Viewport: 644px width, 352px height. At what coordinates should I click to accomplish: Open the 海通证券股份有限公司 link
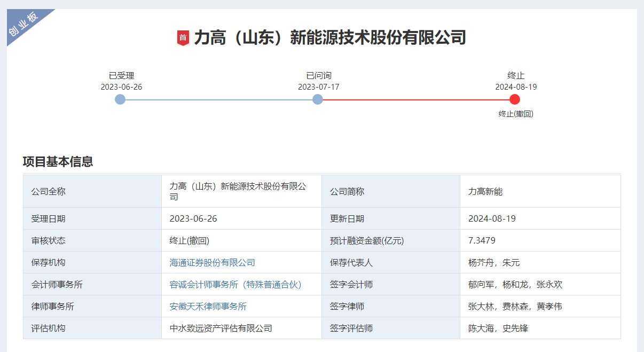(x=213, y=263)
